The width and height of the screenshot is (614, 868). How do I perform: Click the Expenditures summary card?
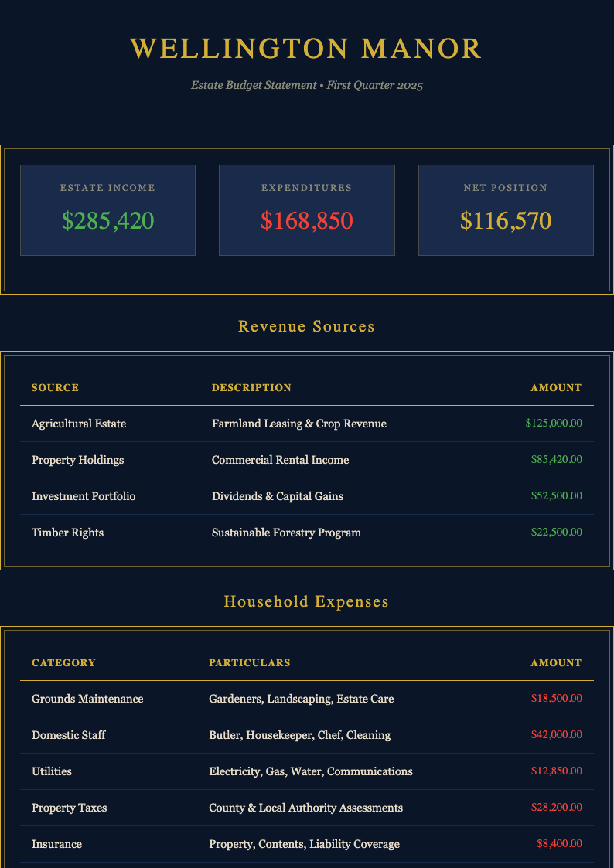click(307, 209)
